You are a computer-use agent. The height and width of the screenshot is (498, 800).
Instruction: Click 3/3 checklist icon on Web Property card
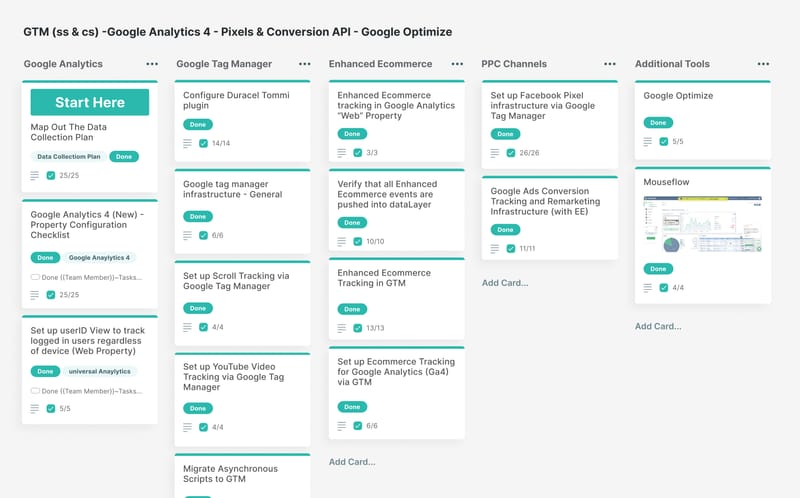click(x=358, y=153)
